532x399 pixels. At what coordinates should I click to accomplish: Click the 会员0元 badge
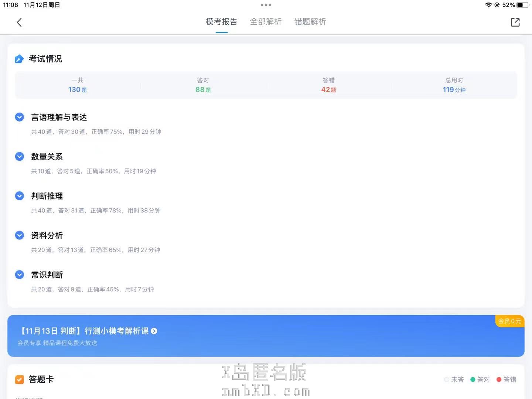(x=509, y=321)
